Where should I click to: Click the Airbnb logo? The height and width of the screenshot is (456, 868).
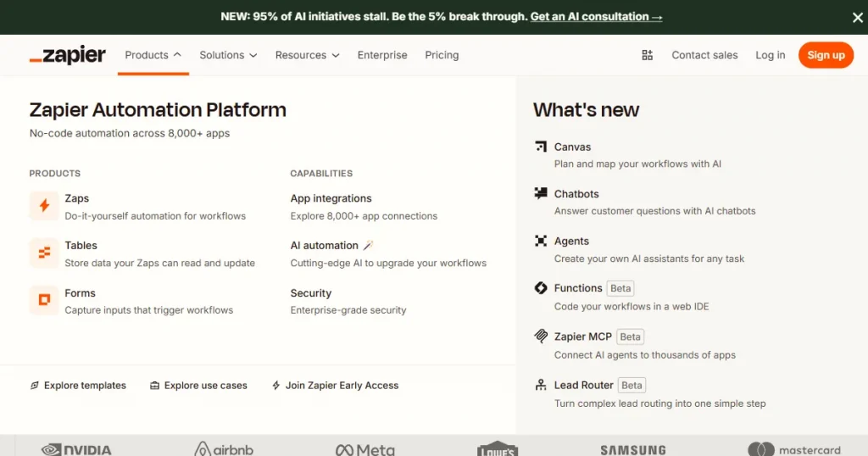coord(224,449)
